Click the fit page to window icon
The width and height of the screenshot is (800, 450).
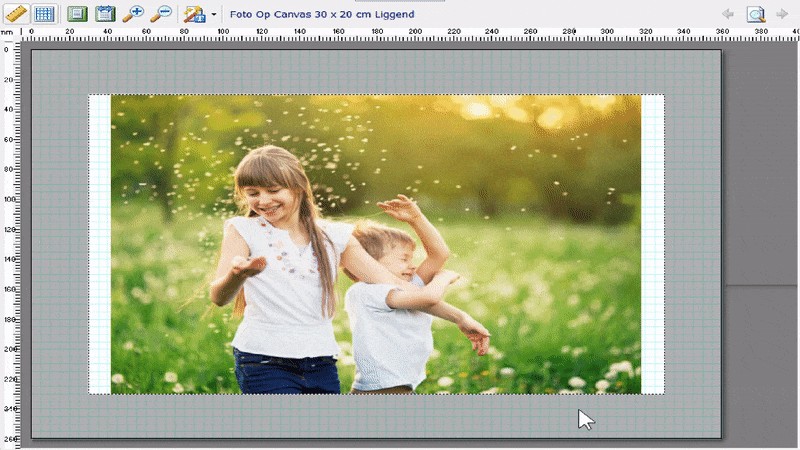pos(77,14)
